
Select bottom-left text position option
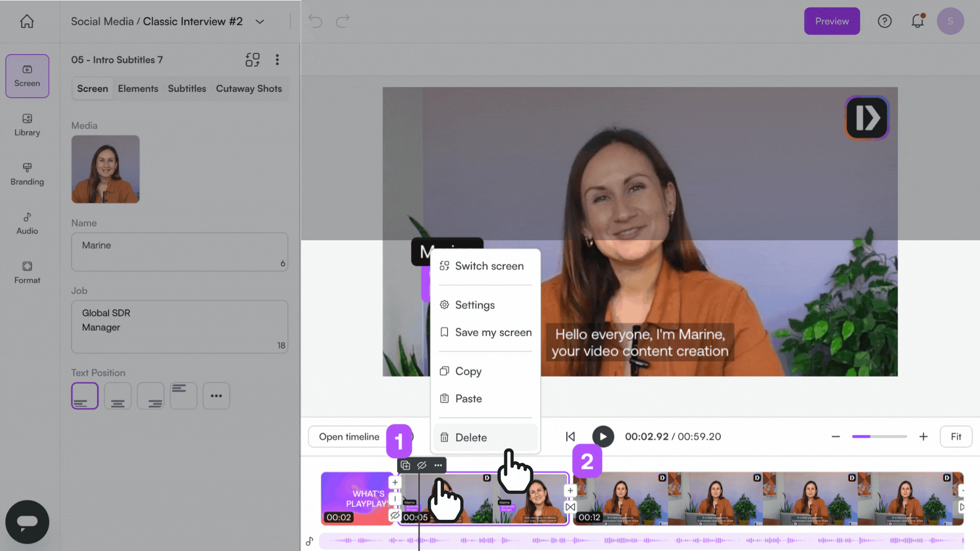(x=85, y=396)
